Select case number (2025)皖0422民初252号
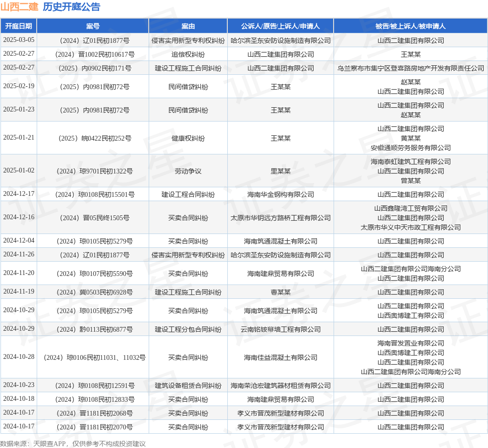 (95, 138)
